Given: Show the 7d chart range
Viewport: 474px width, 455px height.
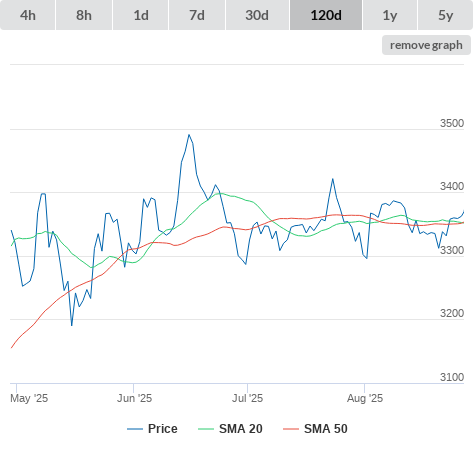Looking at the screenshot, I should (197, 15).
